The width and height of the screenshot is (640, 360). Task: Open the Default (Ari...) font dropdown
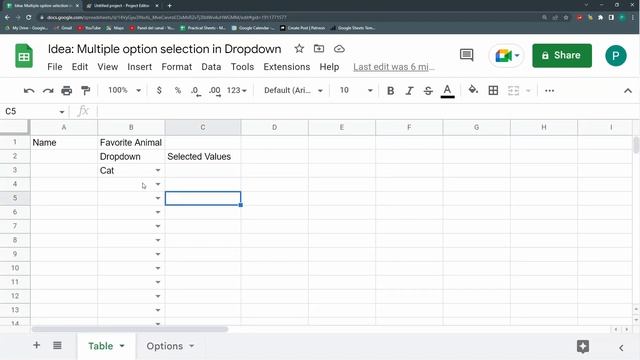pos(293,91)
